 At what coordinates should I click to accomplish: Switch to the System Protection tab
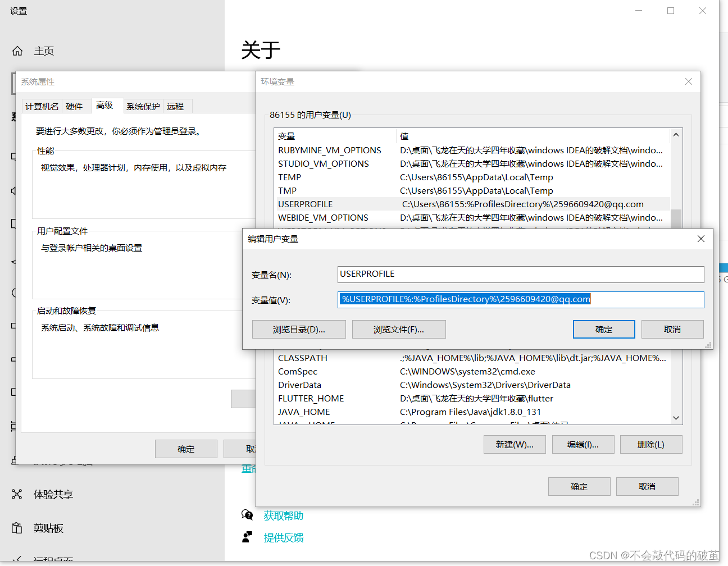[x=143, y=106]
